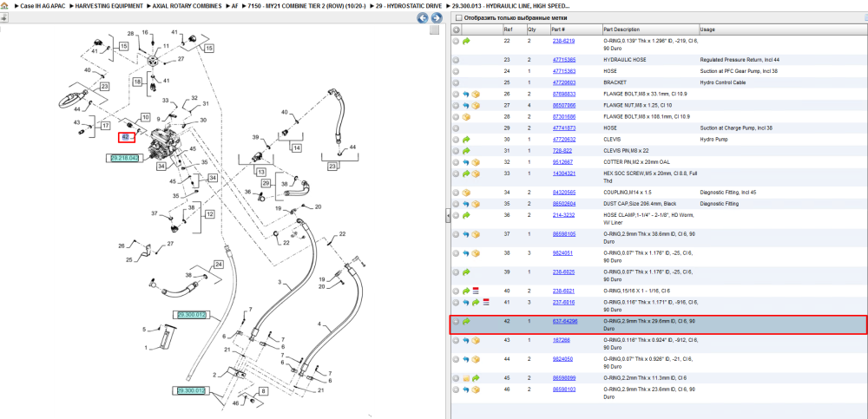Select callout '13' box in the diagram
This screenshot has height=419, width=868.
(261, 172)
